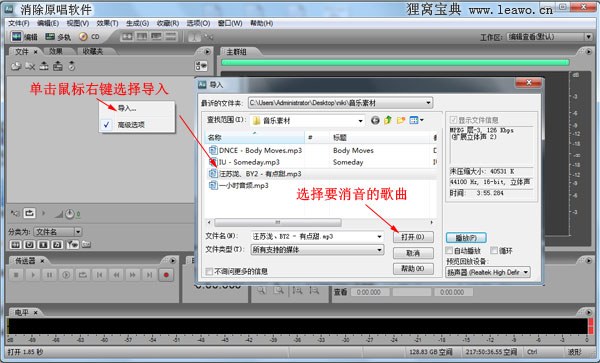Open the View menu icon in import dialog
Viewport: 600px width, 363px height.
(x=416, y=120)
